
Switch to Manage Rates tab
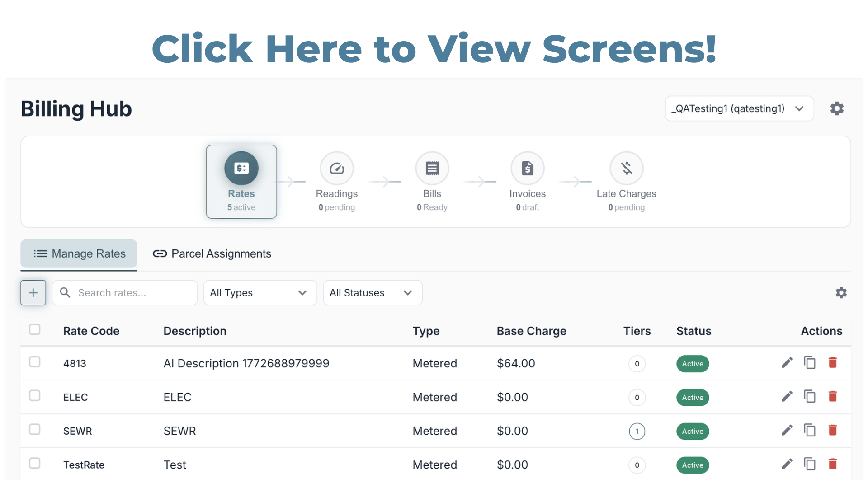79,254
